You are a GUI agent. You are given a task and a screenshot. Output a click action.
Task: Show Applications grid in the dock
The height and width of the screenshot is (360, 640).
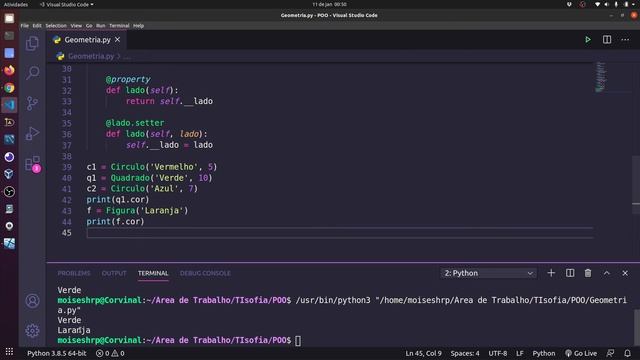point(9,352)
